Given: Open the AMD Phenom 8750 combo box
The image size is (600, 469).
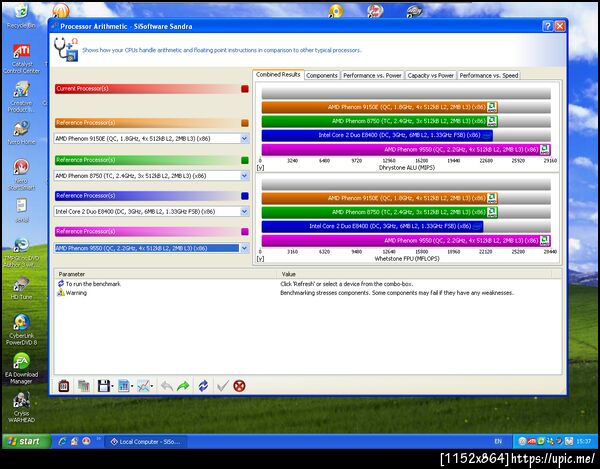Looking at the screenshot, I should [x=152, y=176].
